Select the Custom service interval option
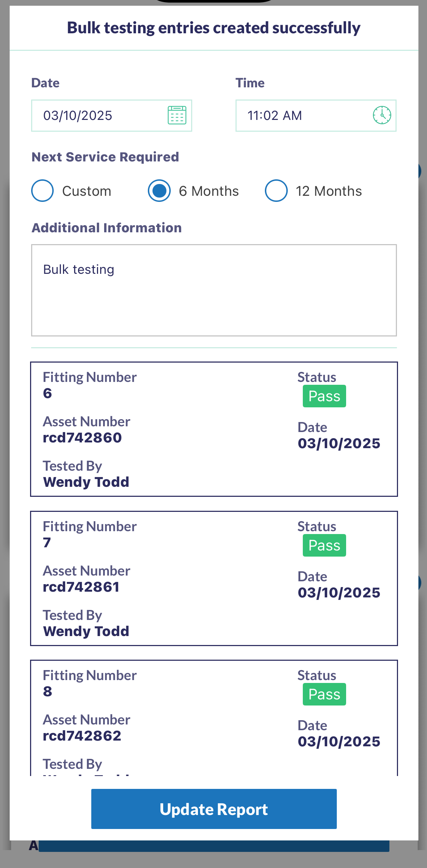 click(43, 191)
